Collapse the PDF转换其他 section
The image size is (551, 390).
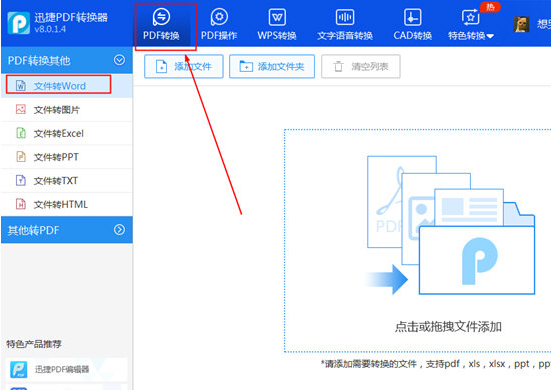[x=67, y=60]
